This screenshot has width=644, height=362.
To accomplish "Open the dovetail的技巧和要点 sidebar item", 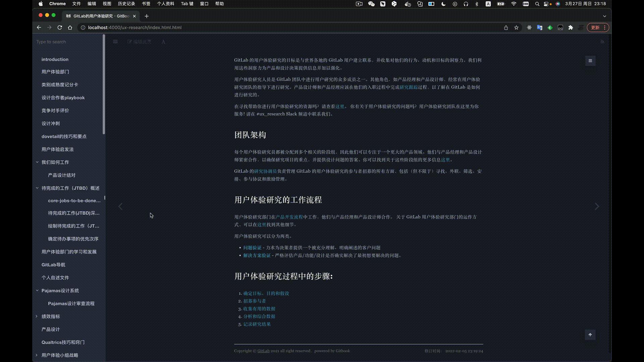I will tap(64, 136).
